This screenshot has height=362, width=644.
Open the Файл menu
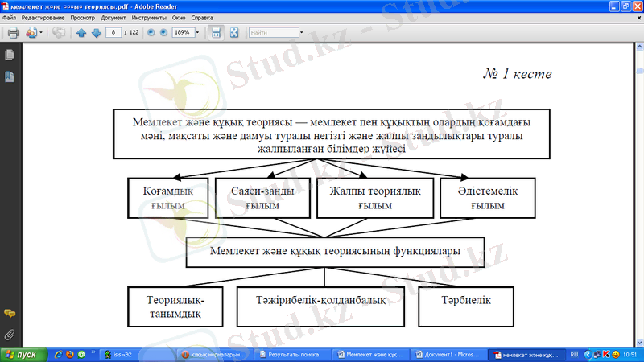[9, 18]
